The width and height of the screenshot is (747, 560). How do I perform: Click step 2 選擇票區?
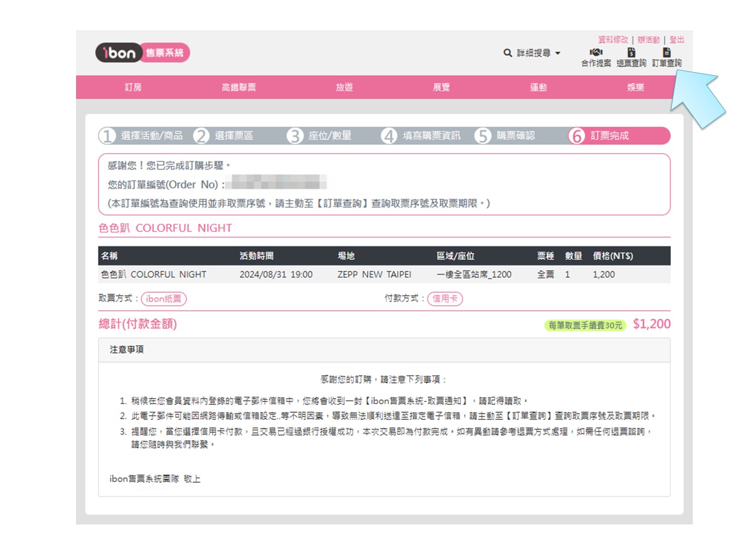(223, 136)
